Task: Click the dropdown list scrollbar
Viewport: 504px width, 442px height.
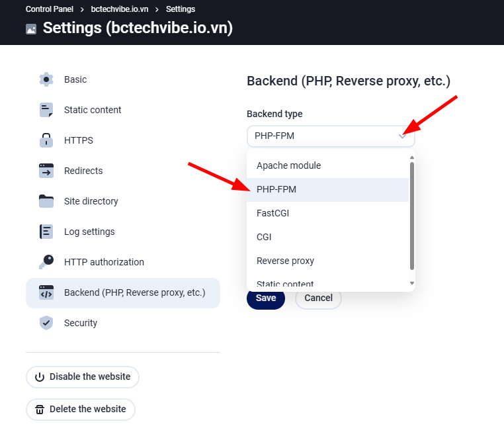Action: (x=412, y=215)
